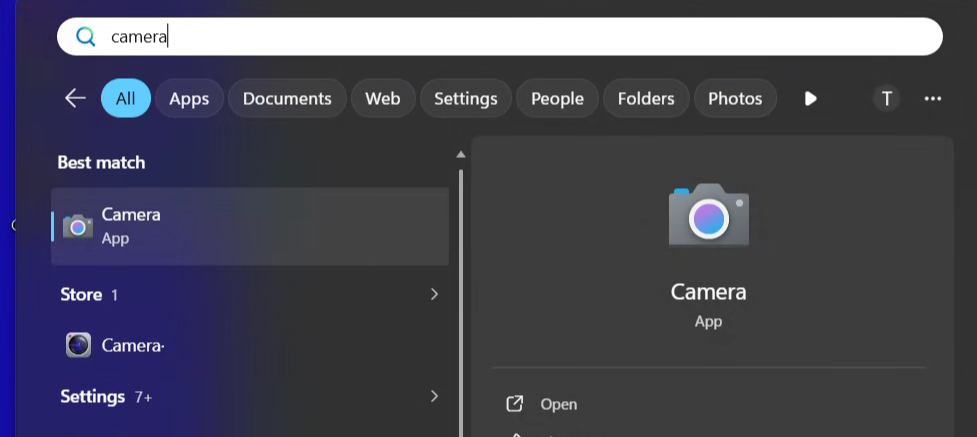This screenshot has height=437, width=977.
Task: Click the scroll up arrow in the results list
Action: 461,154
